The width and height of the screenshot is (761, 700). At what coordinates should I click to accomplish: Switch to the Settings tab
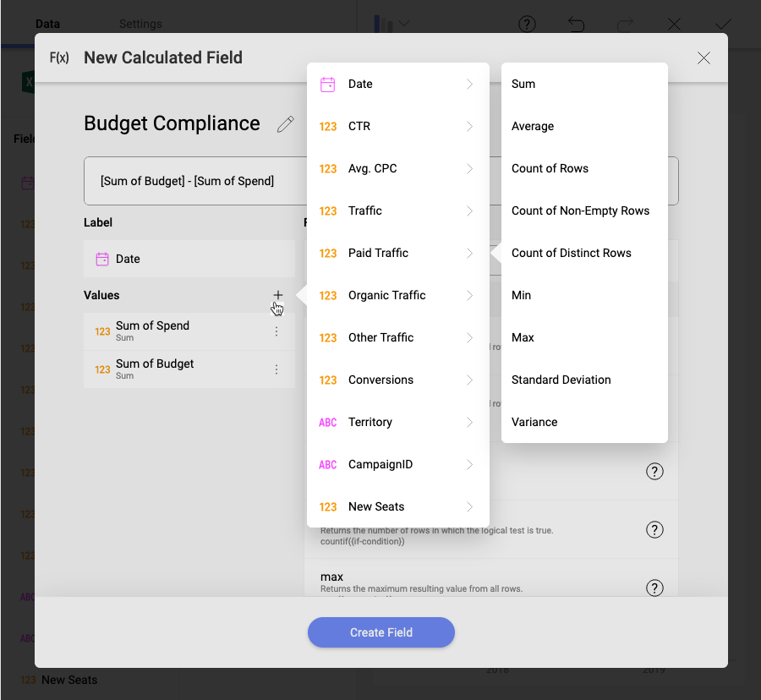click(x=140, y=24)
